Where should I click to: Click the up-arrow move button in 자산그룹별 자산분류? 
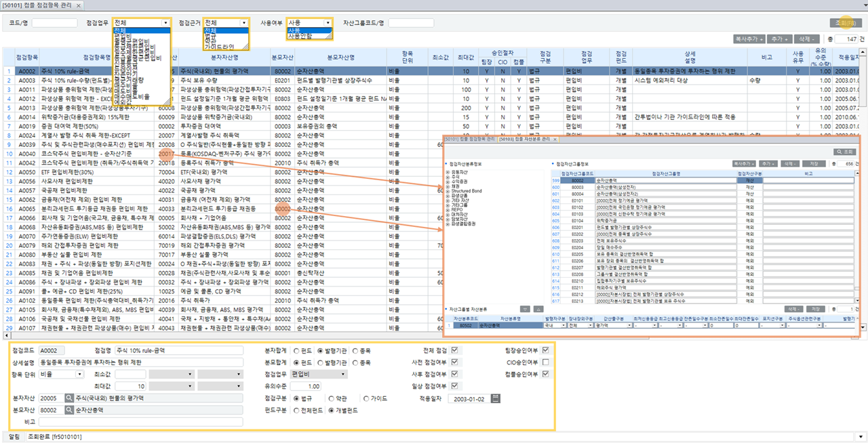[x=538, y=308]
